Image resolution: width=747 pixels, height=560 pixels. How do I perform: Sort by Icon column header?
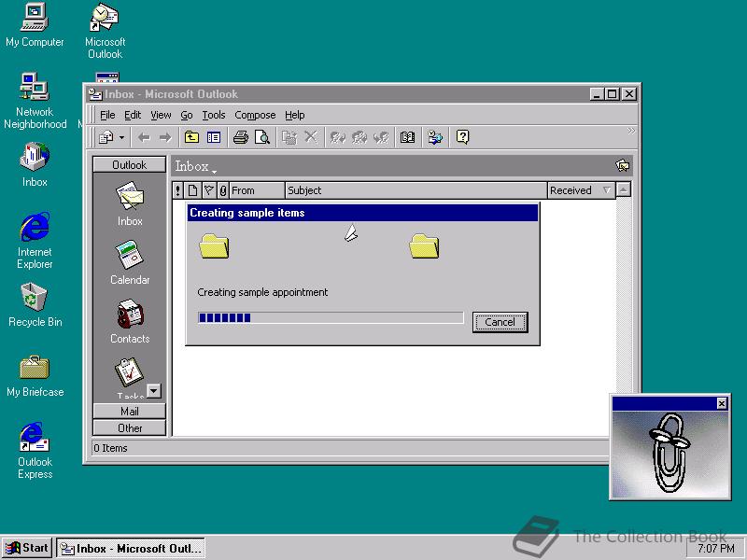click(192, 190)
